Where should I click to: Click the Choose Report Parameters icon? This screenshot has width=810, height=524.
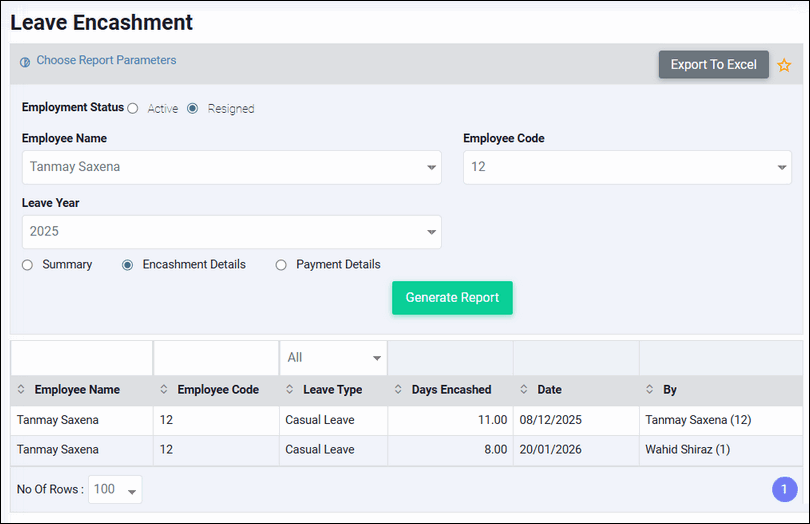(x=25, y=62)
